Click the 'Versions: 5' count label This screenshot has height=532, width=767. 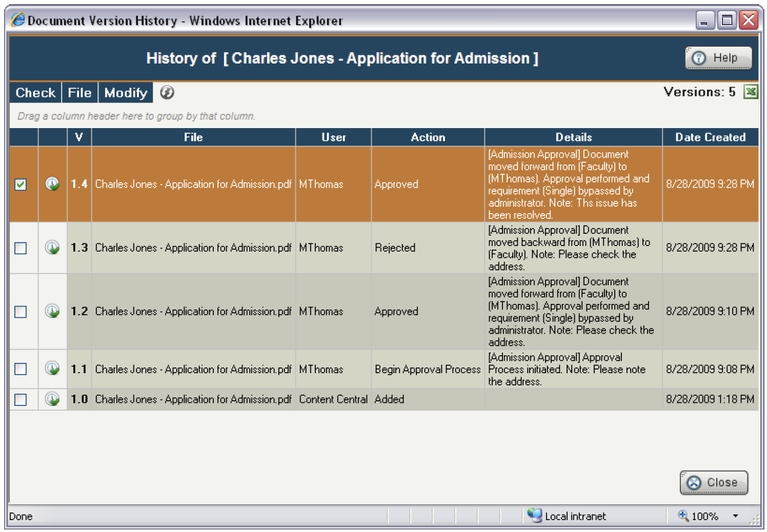pos(699,92)
